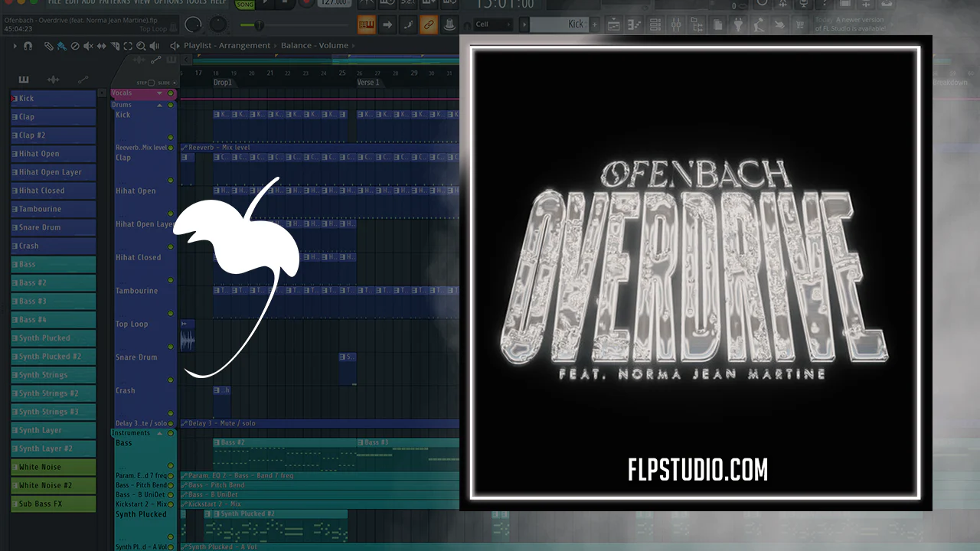The height and width of the screenshot is (551, 980).
Task: Click the shopping cart icon
Action: tap(799, 25)
